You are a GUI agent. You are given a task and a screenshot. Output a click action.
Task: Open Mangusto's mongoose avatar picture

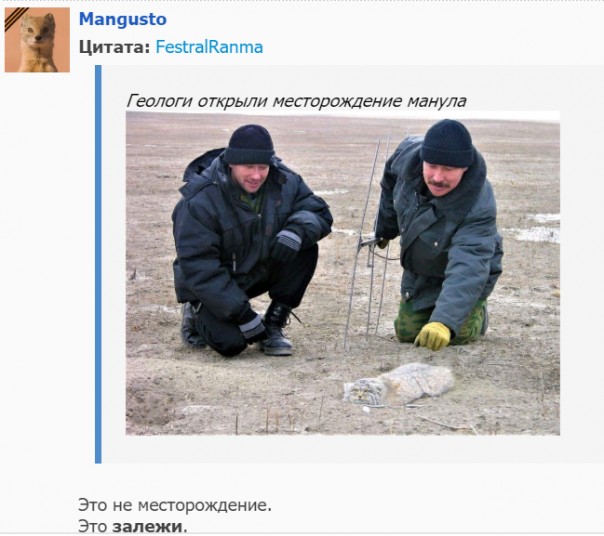click(x=37, y=40)
